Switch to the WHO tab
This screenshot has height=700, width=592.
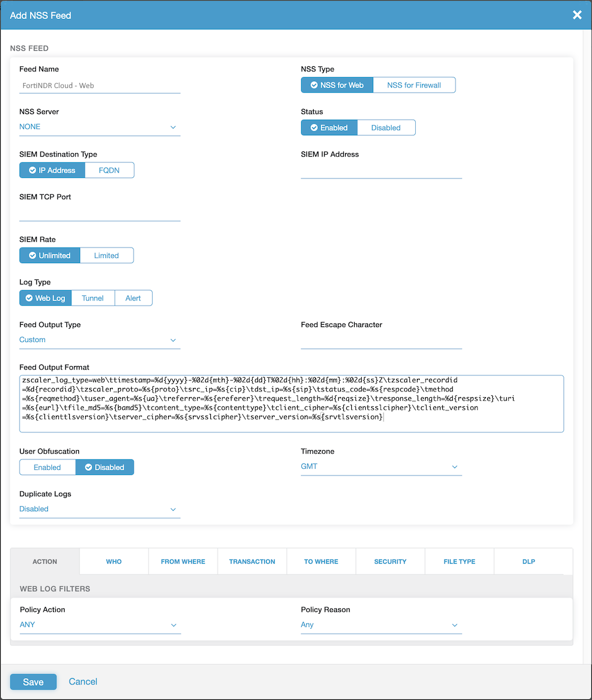(x=113, y=561)
